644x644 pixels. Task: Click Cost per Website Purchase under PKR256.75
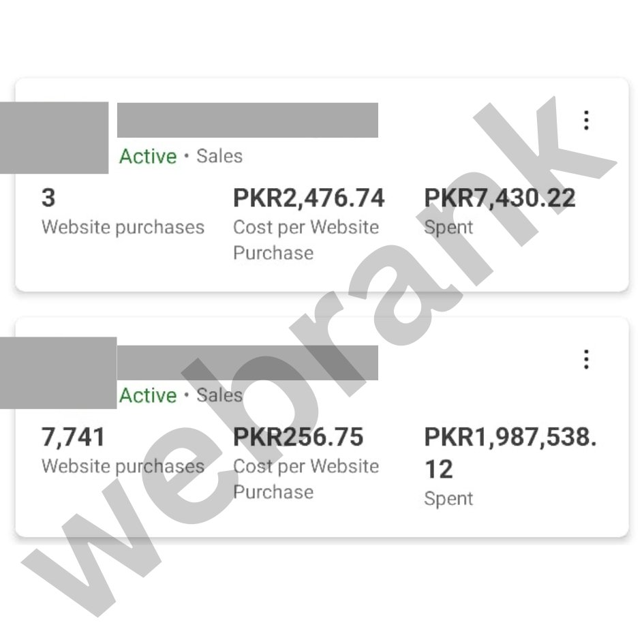point(305,479)
